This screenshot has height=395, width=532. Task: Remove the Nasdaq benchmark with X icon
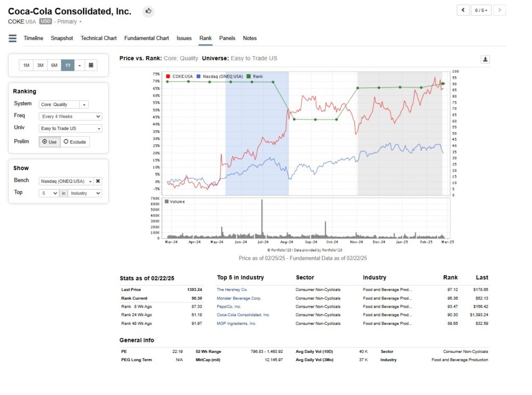tap(98, 181)
